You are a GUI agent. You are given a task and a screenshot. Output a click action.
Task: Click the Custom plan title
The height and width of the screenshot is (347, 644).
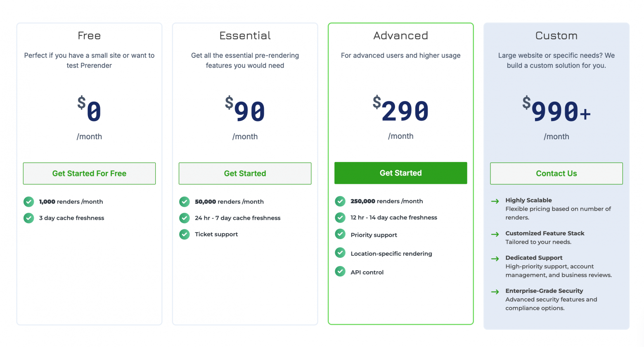click(x=556, y=36)
